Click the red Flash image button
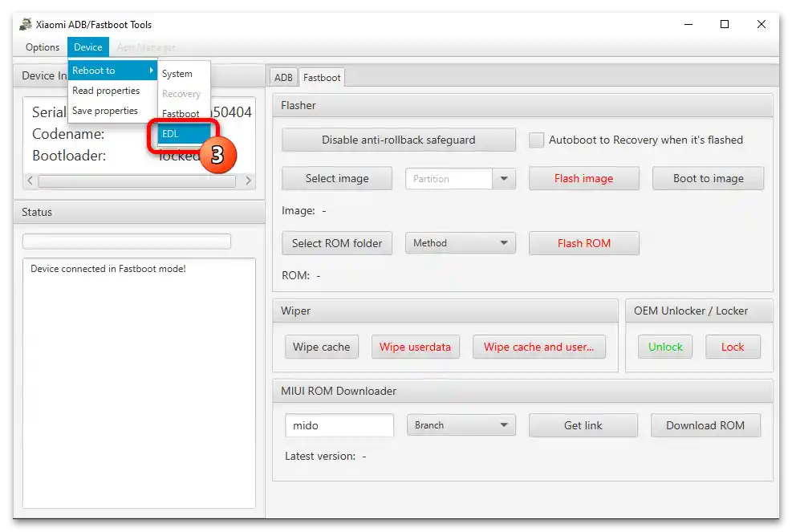 [583, 178]
